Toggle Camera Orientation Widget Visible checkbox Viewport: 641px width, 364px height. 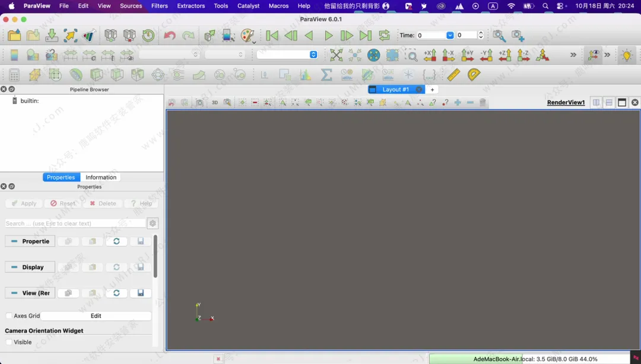tap(9, 342)
